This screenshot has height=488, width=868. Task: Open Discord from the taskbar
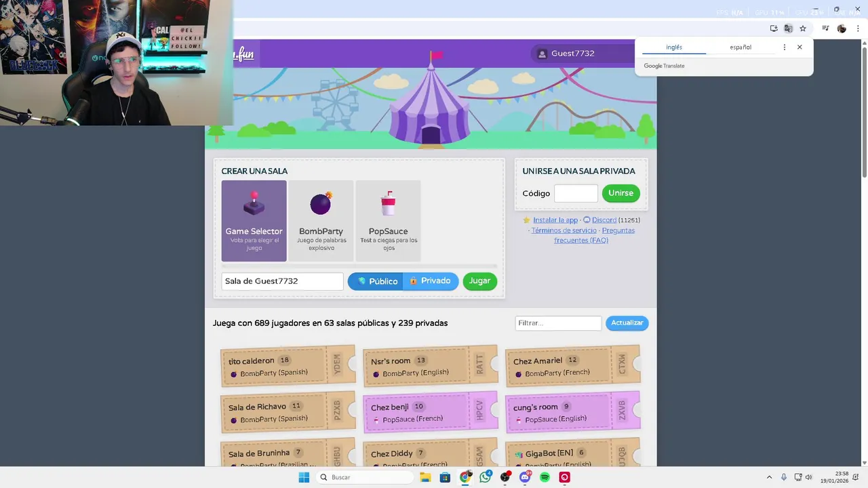click(525, 477)
